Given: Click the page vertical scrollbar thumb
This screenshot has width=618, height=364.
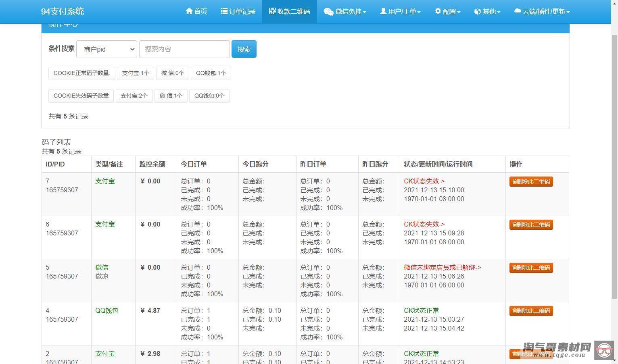Looking at the screenshot, I should 614,166.
